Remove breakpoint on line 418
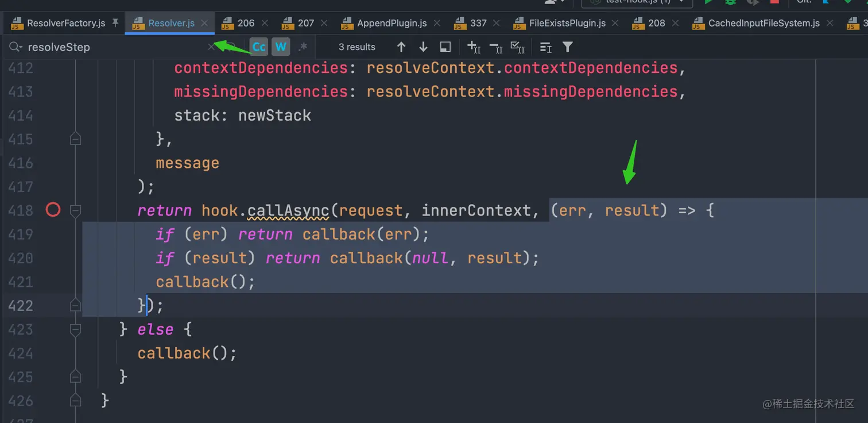This screenshot has width=868, height=423. point(53,210)
